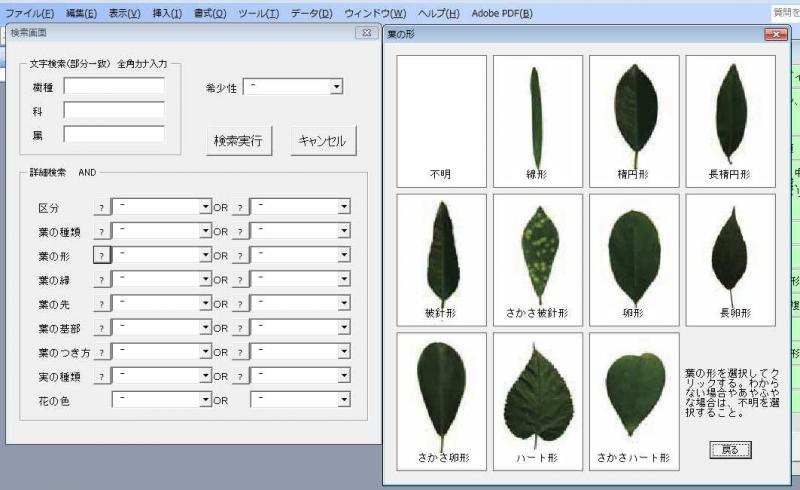Expand the 希少性 dropdown
800x490 pixels.
336,87
